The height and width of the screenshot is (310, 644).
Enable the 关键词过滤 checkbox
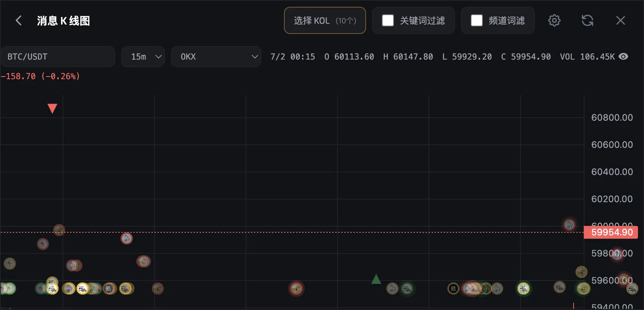388,20
